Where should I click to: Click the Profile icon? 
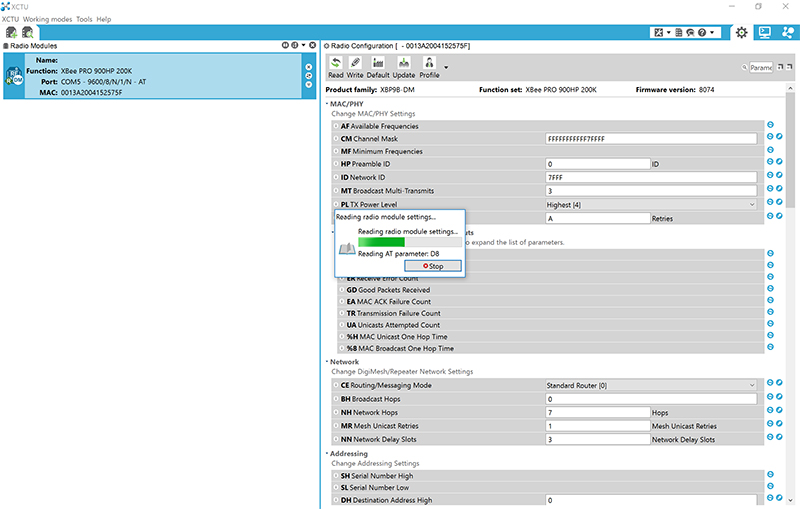pyautogui.click(x=429, y=63)
